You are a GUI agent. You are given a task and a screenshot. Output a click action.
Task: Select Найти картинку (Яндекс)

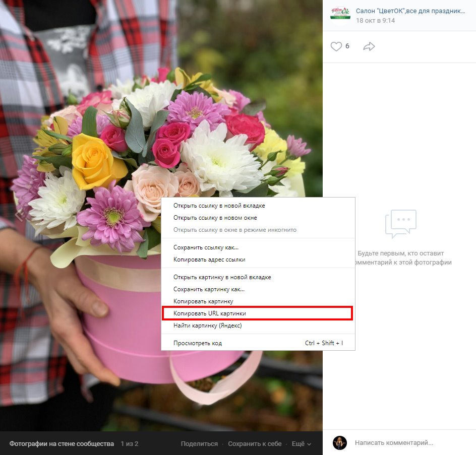click(x=207, y=326)
